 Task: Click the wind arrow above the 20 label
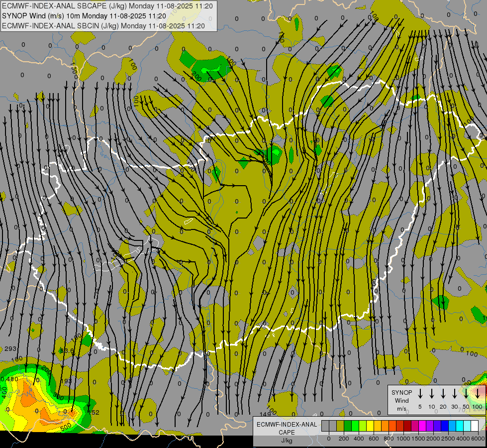pyautogui.click(x=443, y=394)
